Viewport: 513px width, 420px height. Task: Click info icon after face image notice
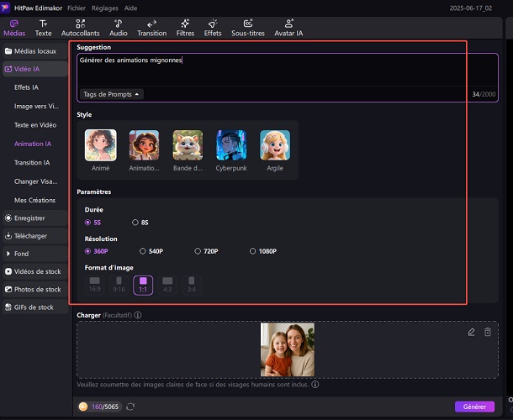click(315, 385)
